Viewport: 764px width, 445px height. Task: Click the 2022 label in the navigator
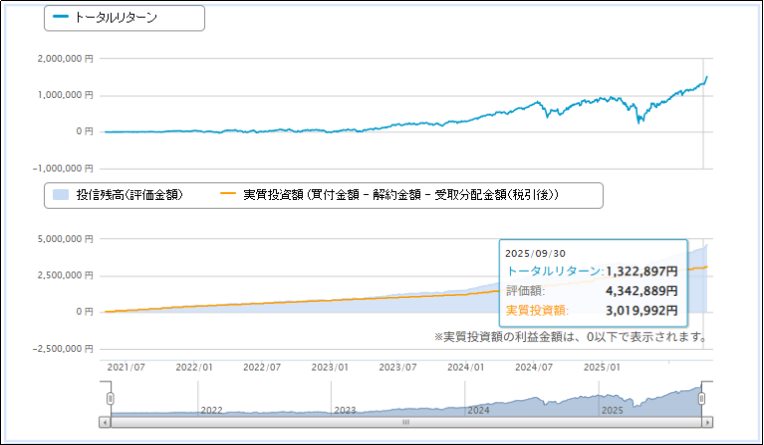211,410
